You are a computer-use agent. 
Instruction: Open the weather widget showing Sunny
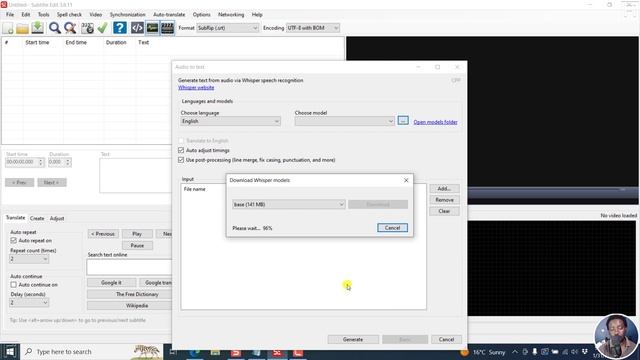483,351
